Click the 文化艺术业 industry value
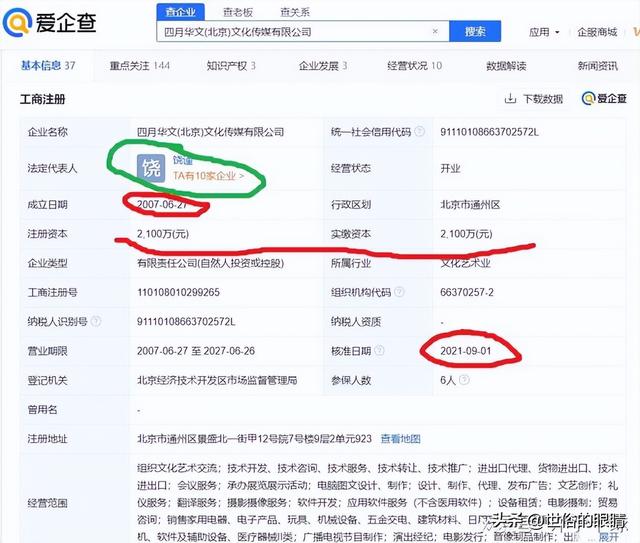This screenshot has width=640, height=543. click(465, 263)
